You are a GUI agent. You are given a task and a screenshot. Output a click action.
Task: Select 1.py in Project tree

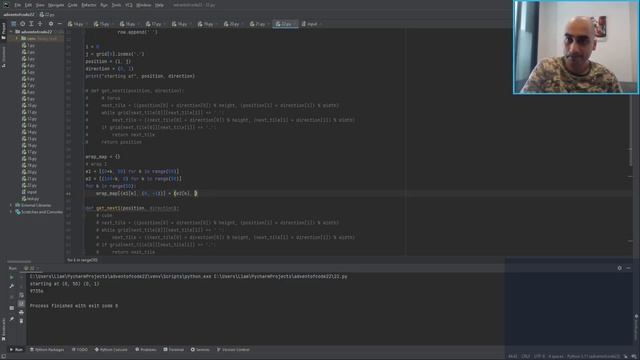coord(28,46)
